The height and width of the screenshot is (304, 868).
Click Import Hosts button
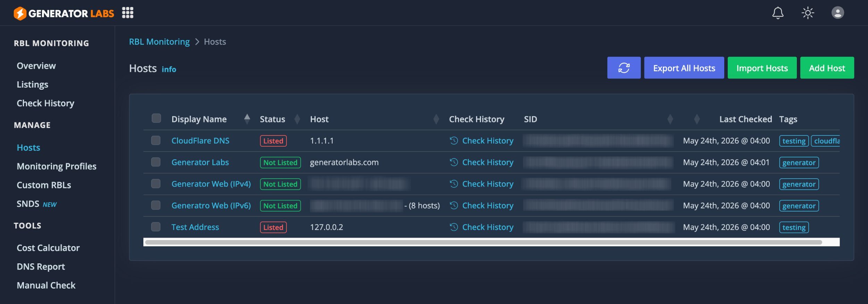762,68
